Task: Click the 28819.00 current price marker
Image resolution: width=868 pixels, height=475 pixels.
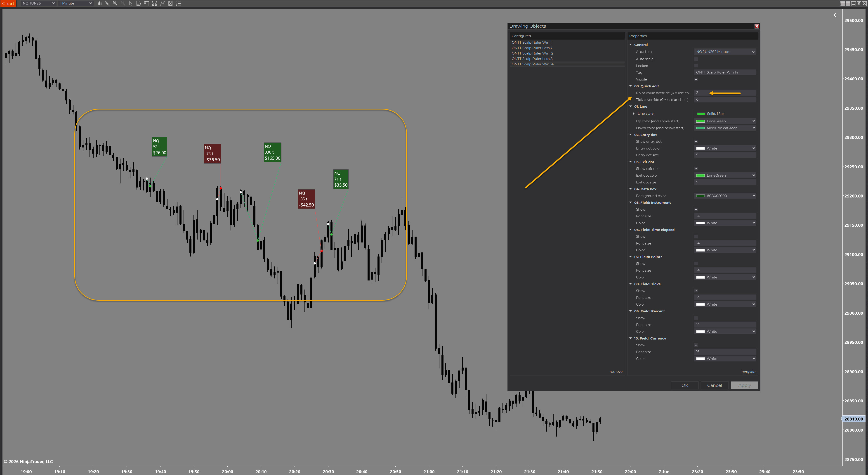Action: 854,419
